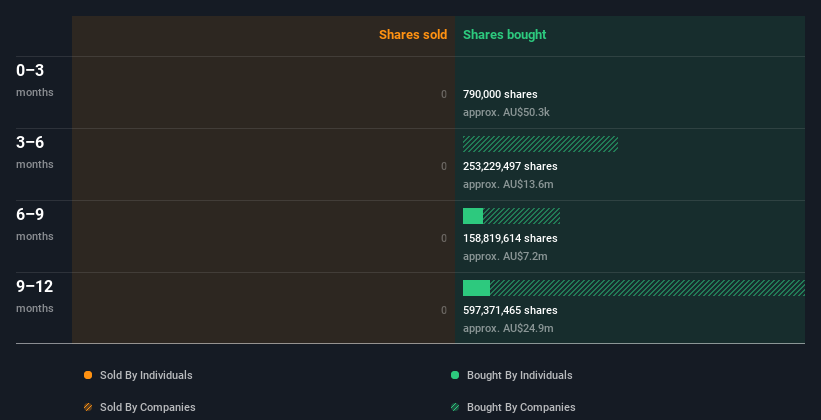Select the Sold By Companies legend label

(x=148, y=407)
